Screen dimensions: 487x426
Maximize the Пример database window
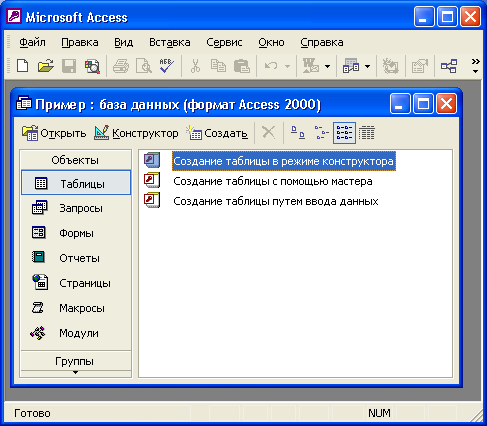[423, 103]
